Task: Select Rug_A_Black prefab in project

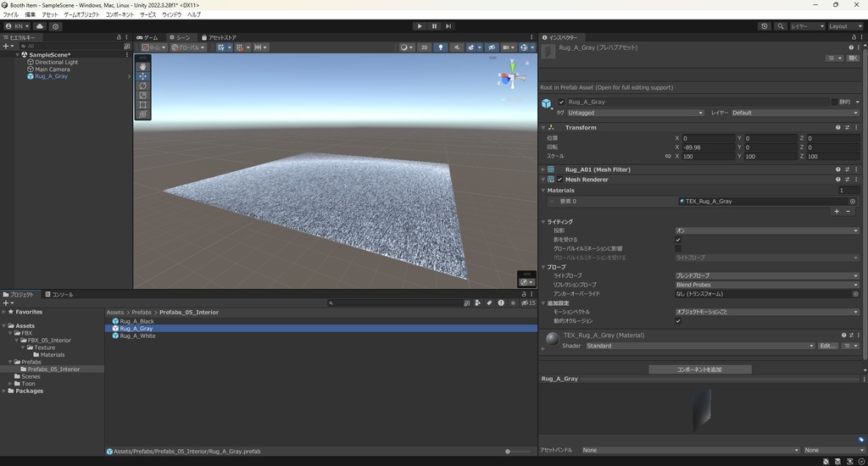Action: coord(136,321)
